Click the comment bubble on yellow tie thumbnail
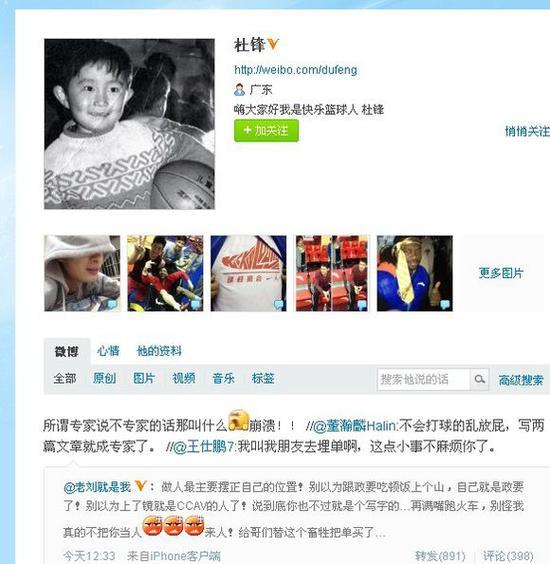550x564 pixels. click(x=445, y=304)
